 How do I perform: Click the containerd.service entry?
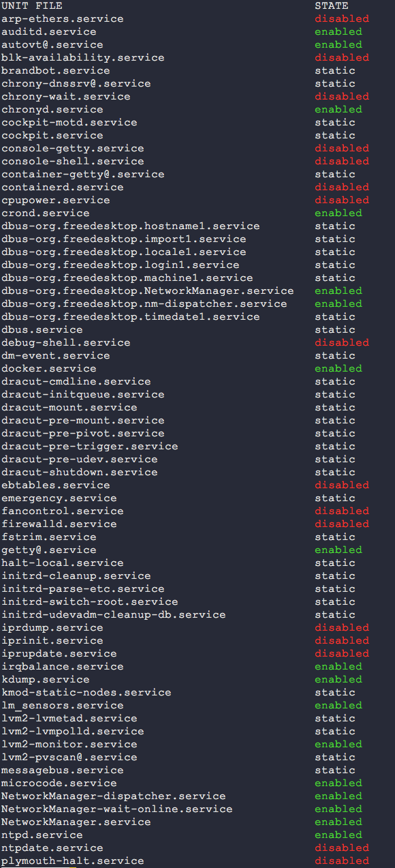pos(62,188)
